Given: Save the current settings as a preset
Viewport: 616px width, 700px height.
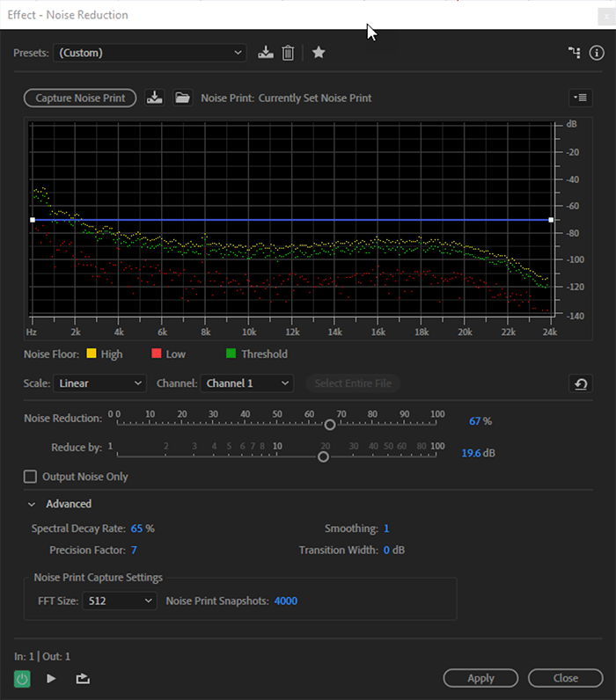Looking at the screenshot, I should [266, 53].
